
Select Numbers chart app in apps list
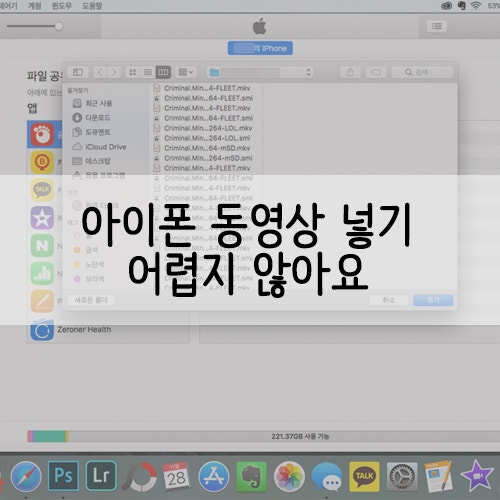pos(42,273)
